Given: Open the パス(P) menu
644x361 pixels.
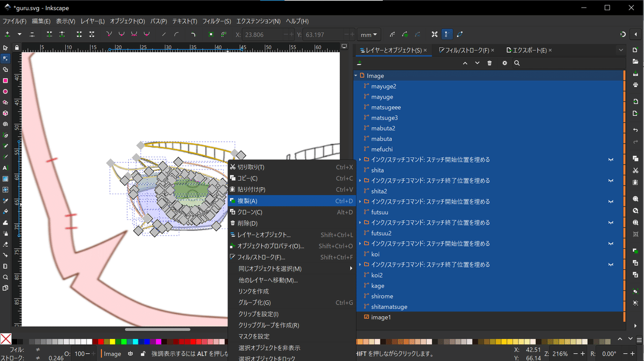Looking at the screenshot, I should [x=158, y=21].
